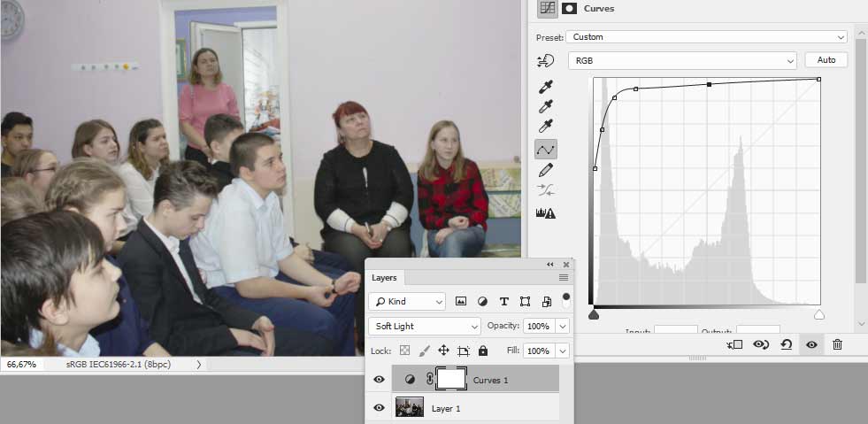Click the Curves adjustment icon in Properties
This screenshot has width=868, height=424.
click(x=547, y=8)
